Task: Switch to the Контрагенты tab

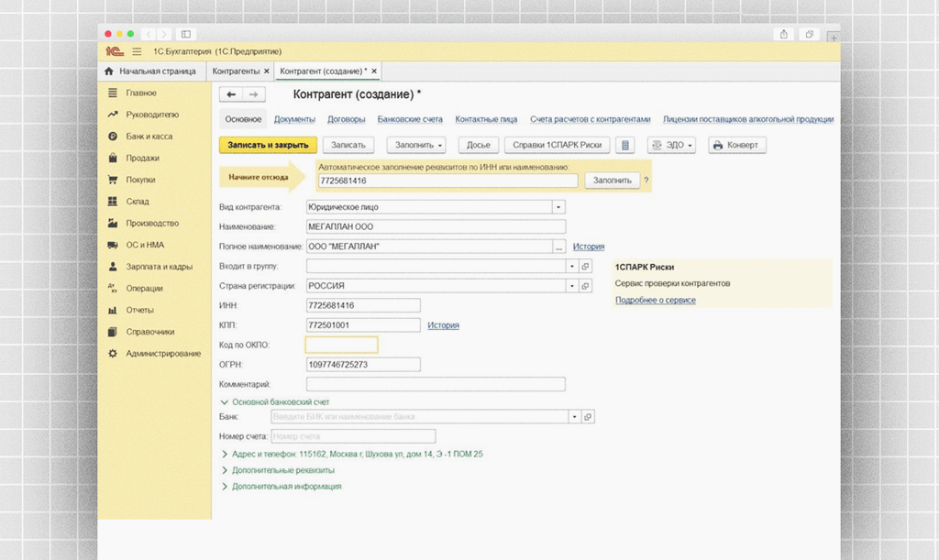Action: [236, 71]
